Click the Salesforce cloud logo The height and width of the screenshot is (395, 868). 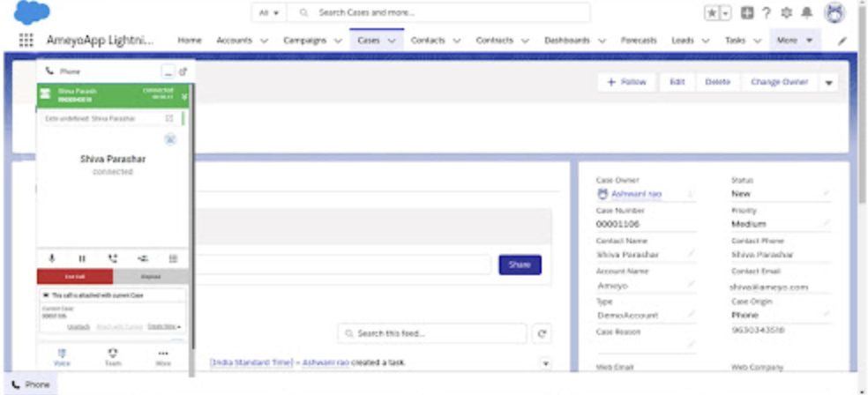point(32,12)
